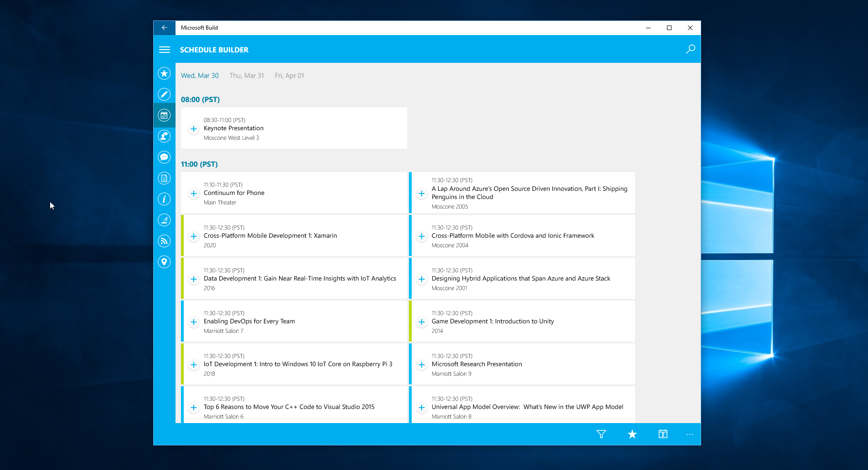Open Microsoft Research Presentation title
The image size is (868, 470).
(477, 364)
